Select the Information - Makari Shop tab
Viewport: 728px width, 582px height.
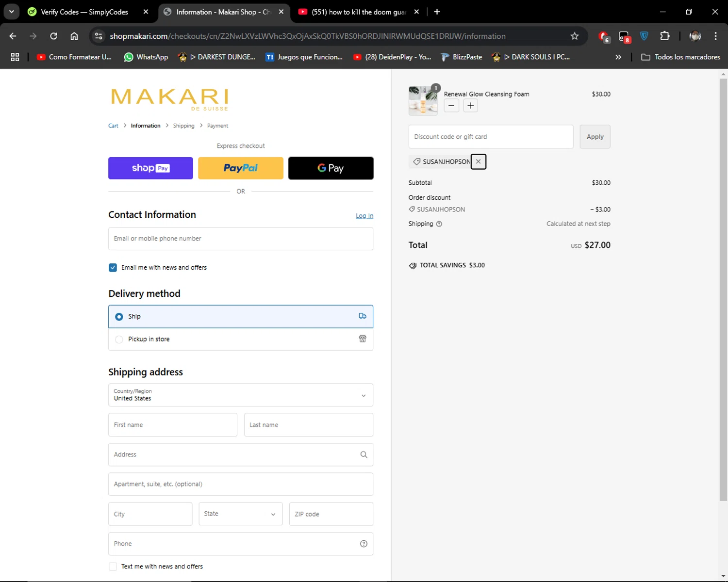click(x=223, y=12)
